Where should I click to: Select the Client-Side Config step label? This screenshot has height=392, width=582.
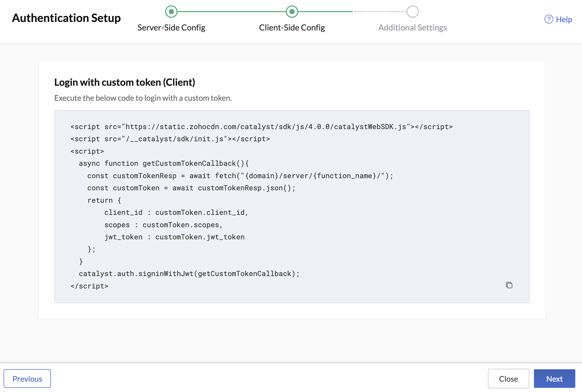[x=292, y=27]
